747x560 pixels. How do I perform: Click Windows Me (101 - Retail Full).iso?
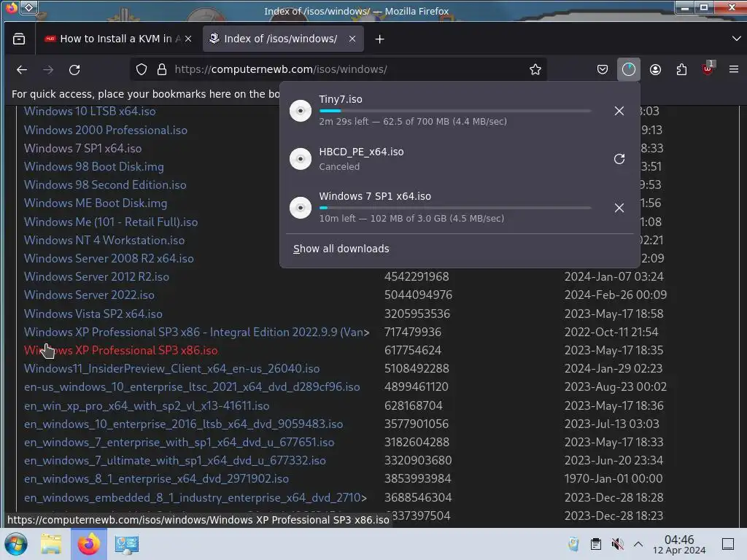111,222
